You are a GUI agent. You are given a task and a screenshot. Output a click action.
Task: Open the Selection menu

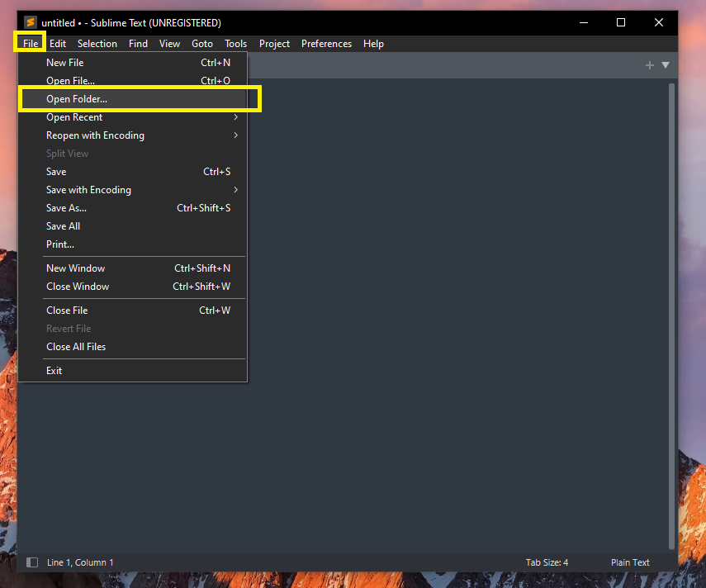[x=97, y=44]
